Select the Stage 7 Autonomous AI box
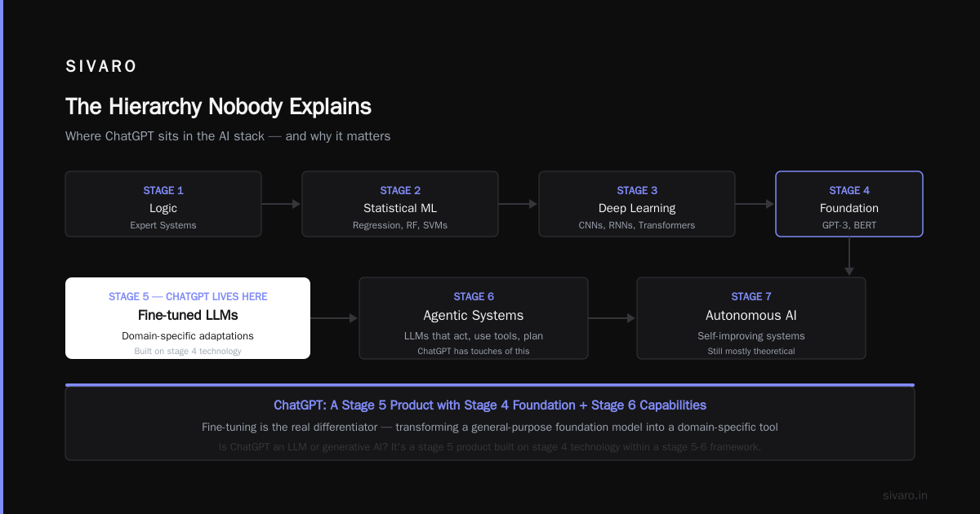 (x=751, y=318)
